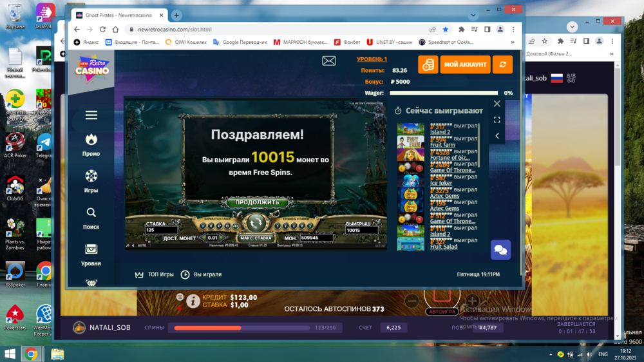Open the Windows Start menu

[10, 354]
